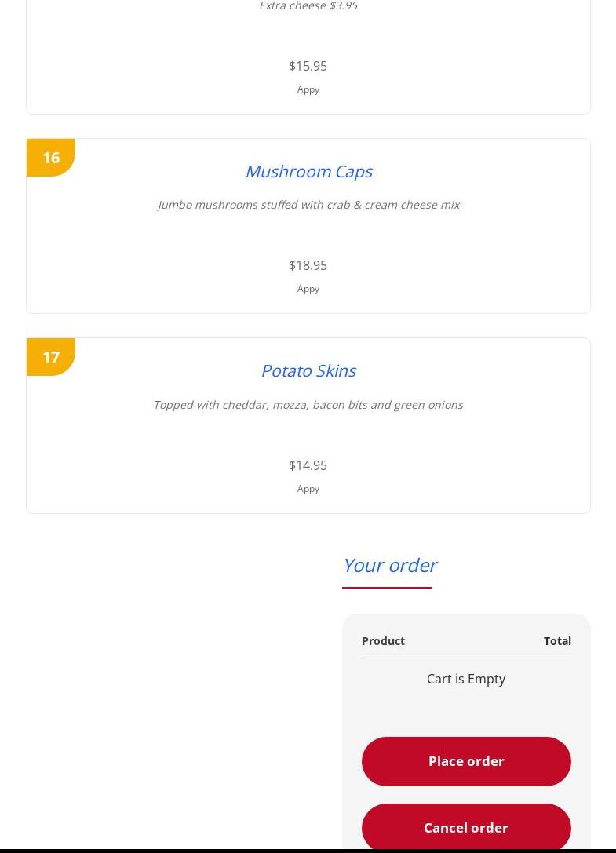616x853 pixels.
Task: Click the Product column header
Action: click(x=383, y=641)
